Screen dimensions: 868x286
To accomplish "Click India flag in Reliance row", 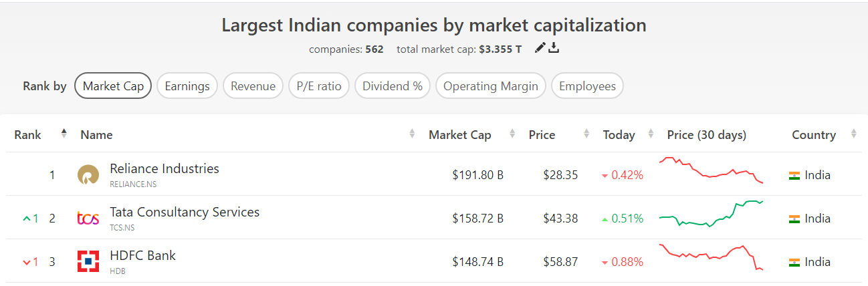I will [794, 176].
